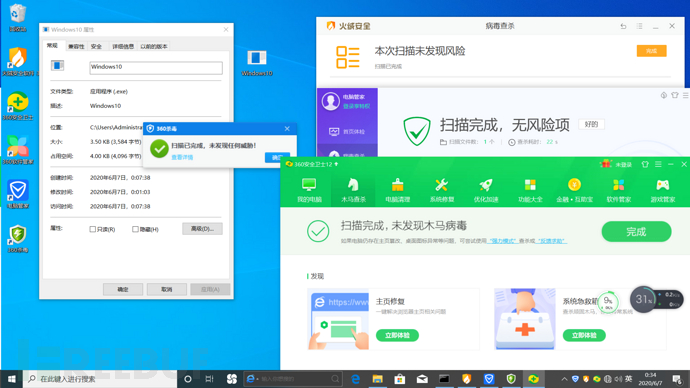Switch to 安全 tab in properties
The width and height of the screenshot is (690, 388).
pyautogui.click(x=96, y=46)
